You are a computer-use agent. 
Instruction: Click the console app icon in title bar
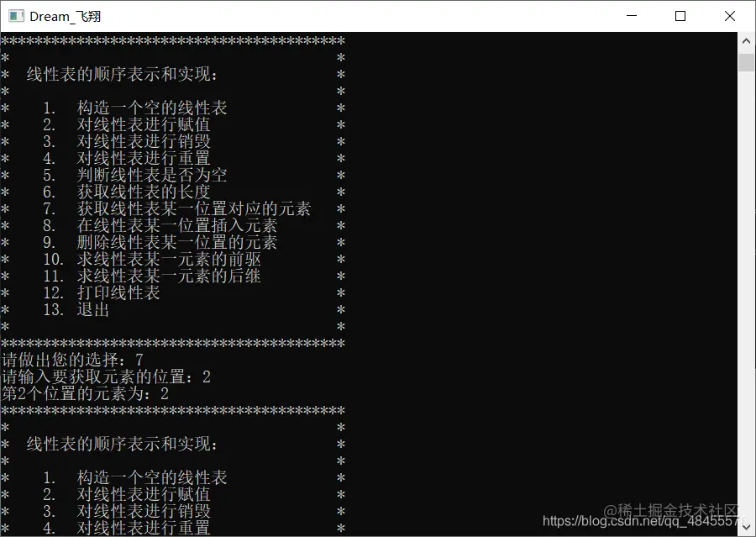click(17, 16)
